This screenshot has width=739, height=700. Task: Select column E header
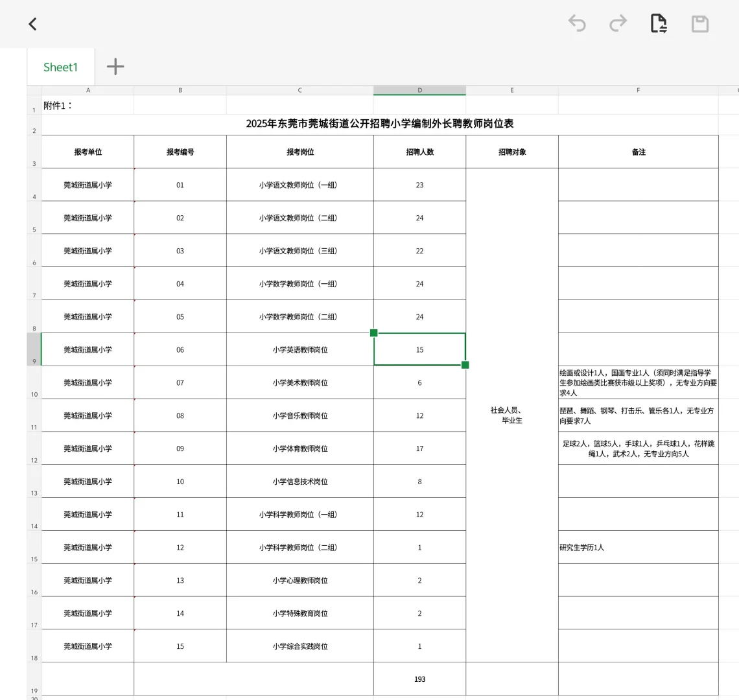point(512,90)
